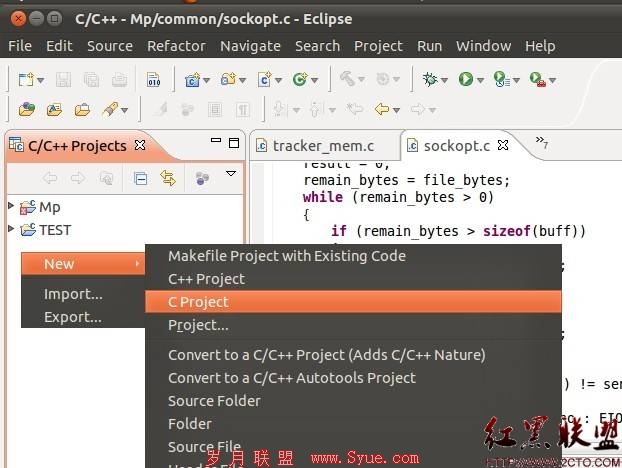
Task: Expand the TEST project node
Action: tap(11, 228)
